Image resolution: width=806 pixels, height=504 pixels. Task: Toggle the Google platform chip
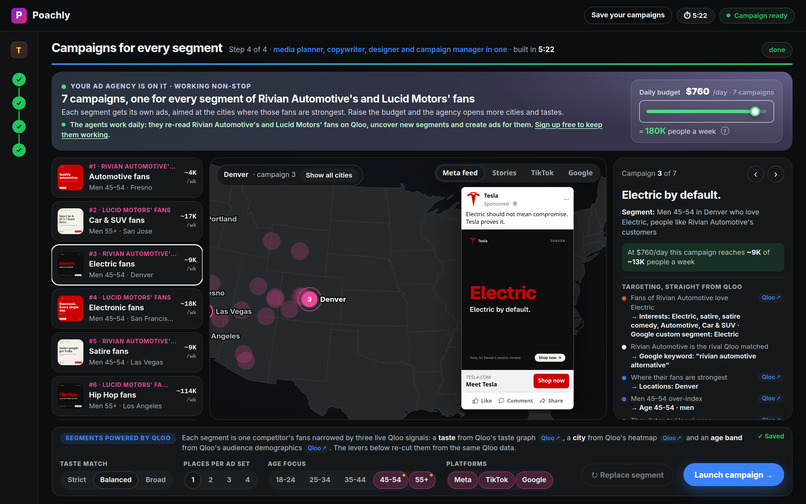534,480
